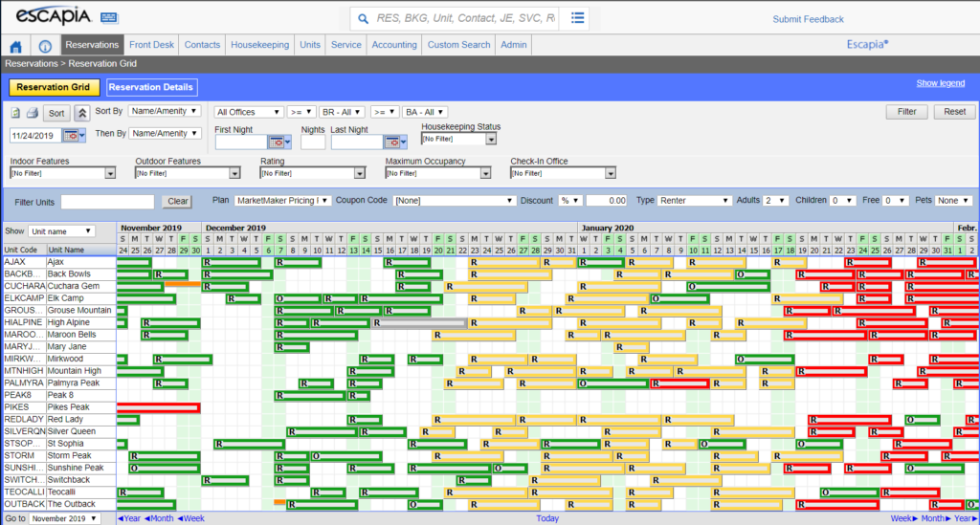Viewport: 980px width, 525px height.
Task: Open Then By Name/Amenity dropdown
Action: (165, 133)
